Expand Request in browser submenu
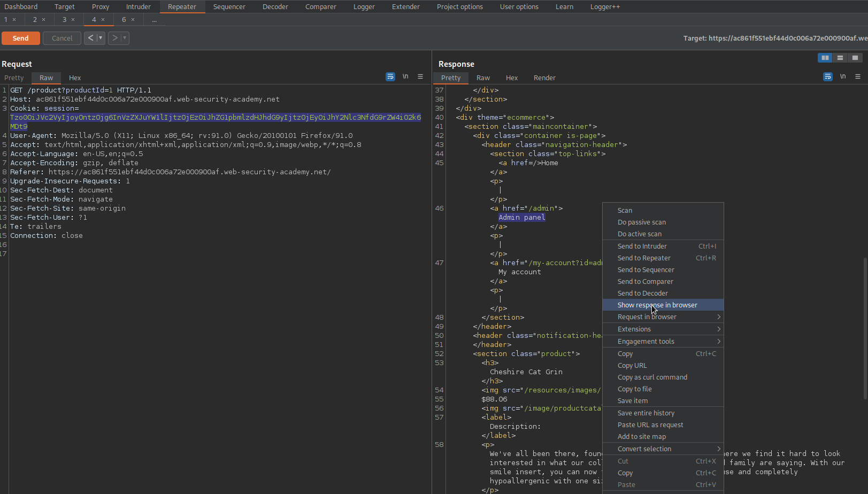Screen dimensions: 868x494 click(x=663, y=317)
